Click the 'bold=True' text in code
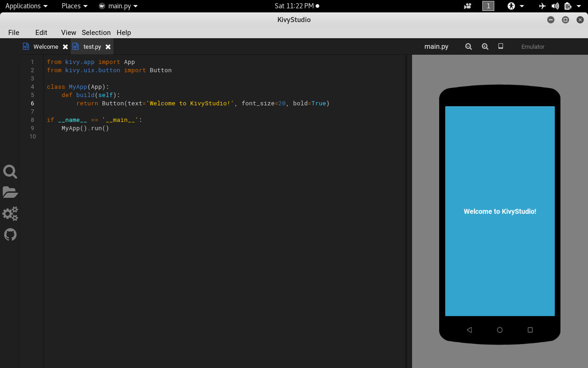The width and height of the screenshot is (588, 368). pyautogui.click(x=310, y=103)
